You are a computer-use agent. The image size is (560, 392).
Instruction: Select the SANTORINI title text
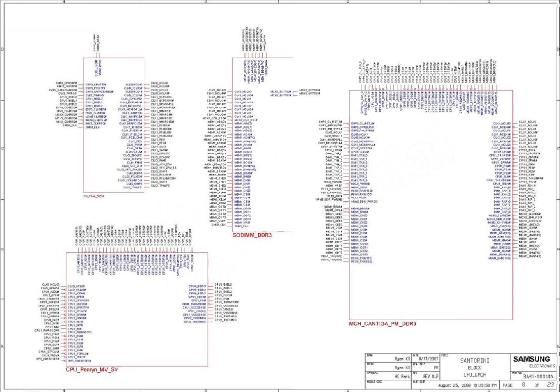tap(474, 361)
